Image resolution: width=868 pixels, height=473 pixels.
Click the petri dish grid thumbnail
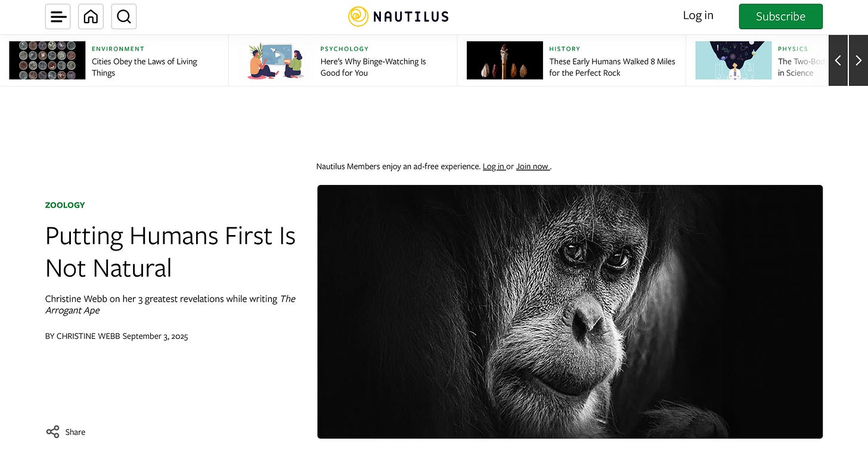(x=47, y=60)
